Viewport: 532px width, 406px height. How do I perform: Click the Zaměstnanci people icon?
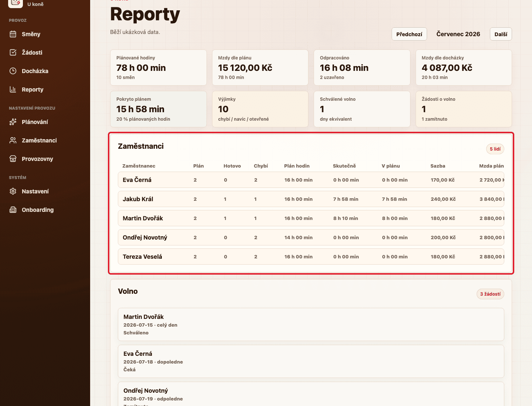[13, 140]
